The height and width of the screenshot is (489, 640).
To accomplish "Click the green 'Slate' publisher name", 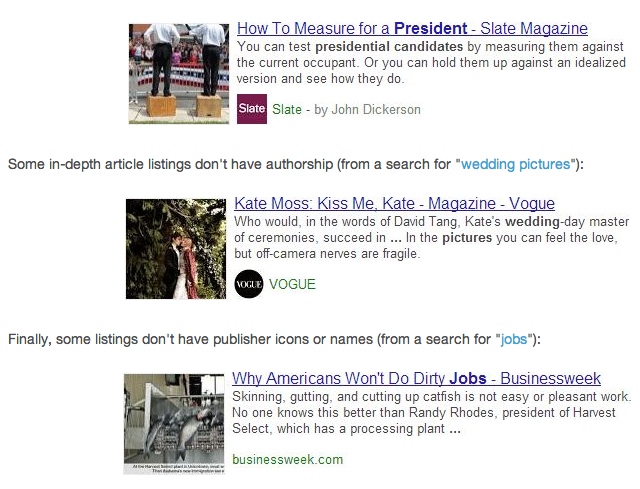I will 287,109.
